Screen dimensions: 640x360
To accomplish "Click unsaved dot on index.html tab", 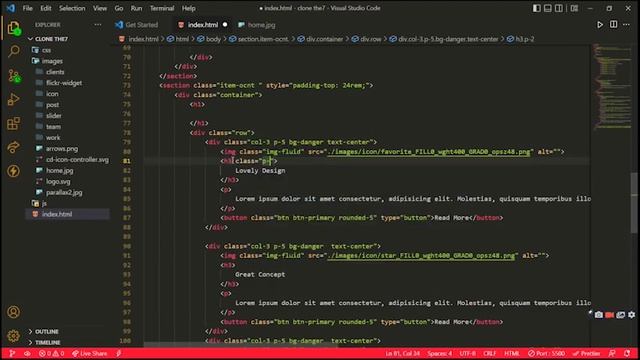I will click(x=225, y=25).
